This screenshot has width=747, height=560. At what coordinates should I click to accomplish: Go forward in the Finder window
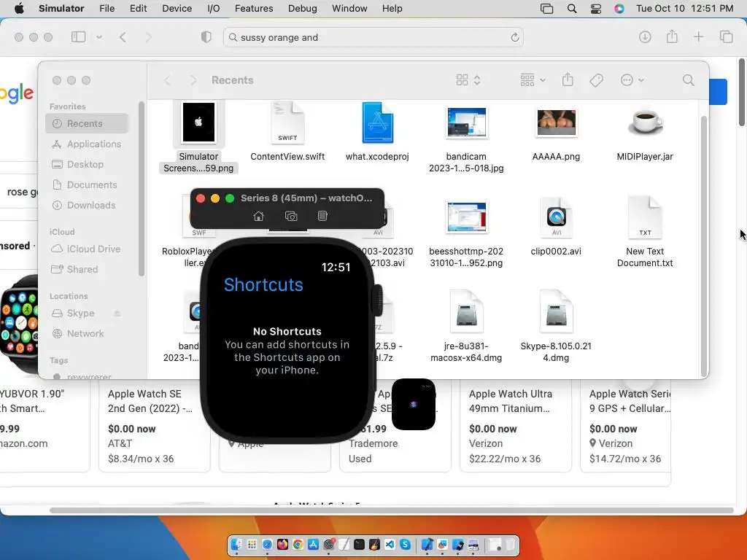[x=193, y=80]
